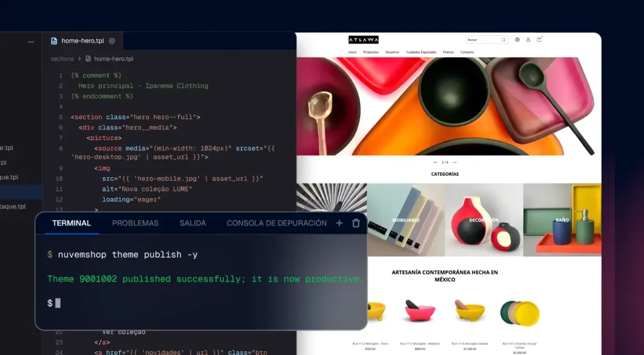The image size is (644, 355).
Task: Click the '2 / 4' slide counter
Action: (x=445, y=162)
